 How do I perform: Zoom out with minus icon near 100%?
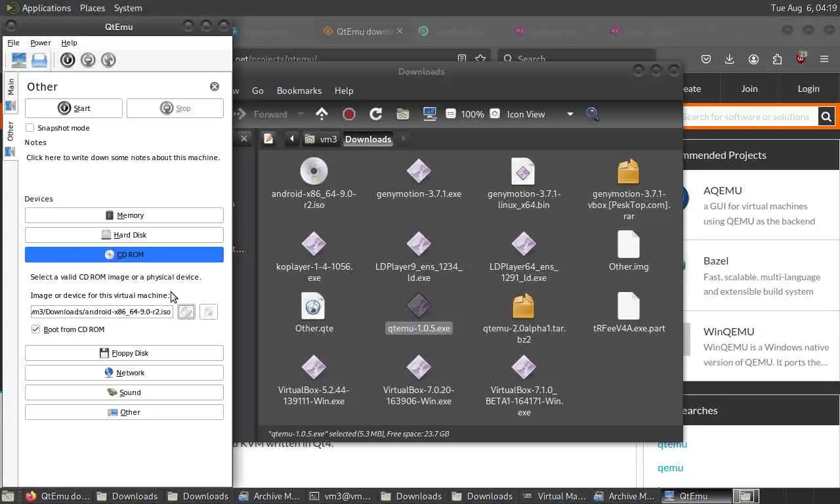(x=450, y=114)
